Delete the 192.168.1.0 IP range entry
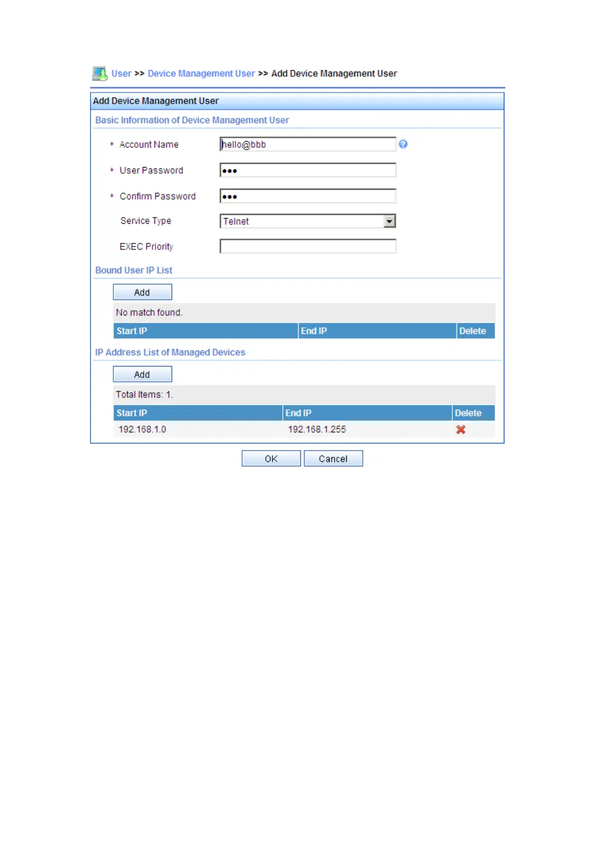 pyautogui.click(x=461, y=429)
